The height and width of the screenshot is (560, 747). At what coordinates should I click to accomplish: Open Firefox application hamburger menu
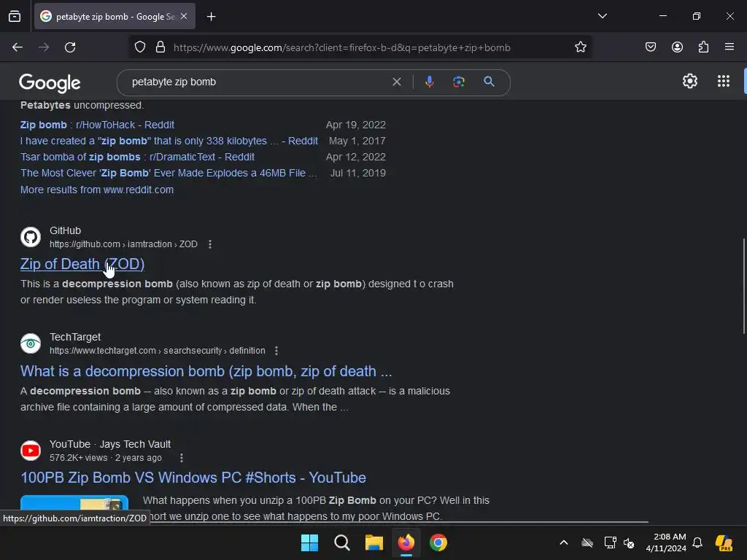(729, 47)
